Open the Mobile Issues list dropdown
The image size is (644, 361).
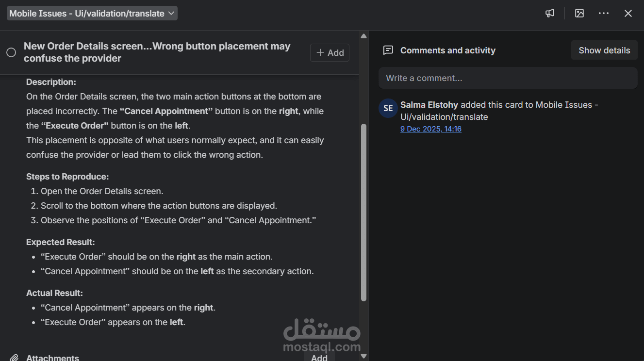(92, 14)
